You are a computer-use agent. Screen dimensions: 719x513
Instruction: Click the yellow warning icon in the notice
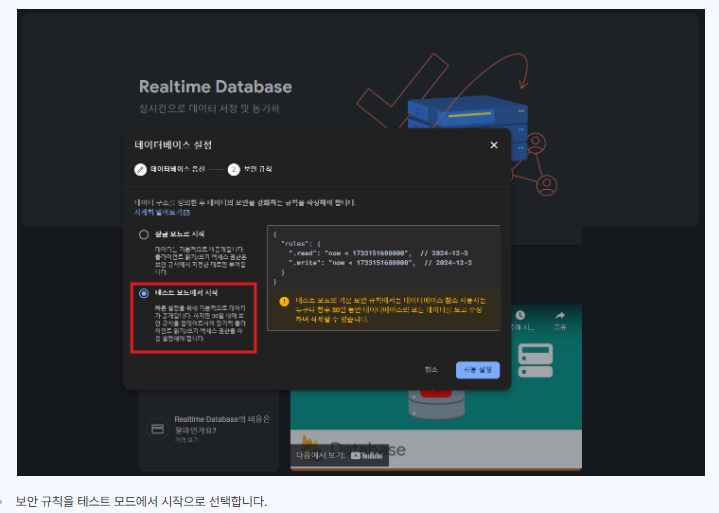284,301
